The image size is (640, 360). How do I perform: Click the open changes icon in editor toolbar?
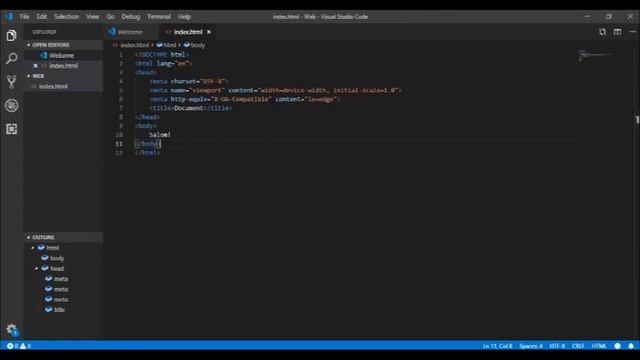coord(602,32)
